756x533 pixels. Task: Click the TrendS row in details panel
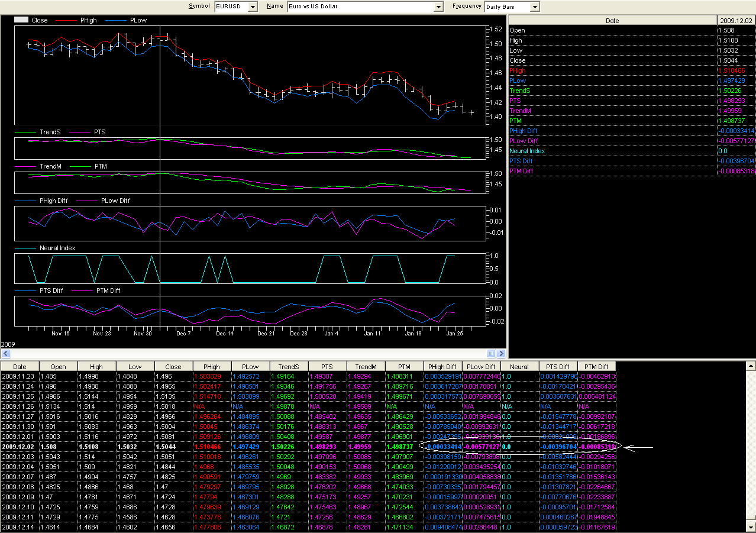pos(632,91)
